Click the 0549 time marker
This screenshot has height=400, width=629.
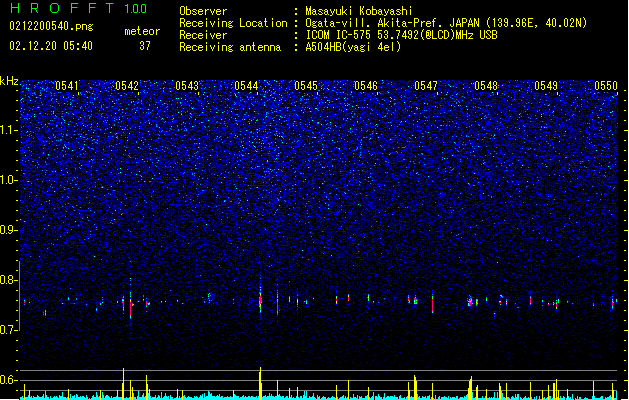pos(546,86)
